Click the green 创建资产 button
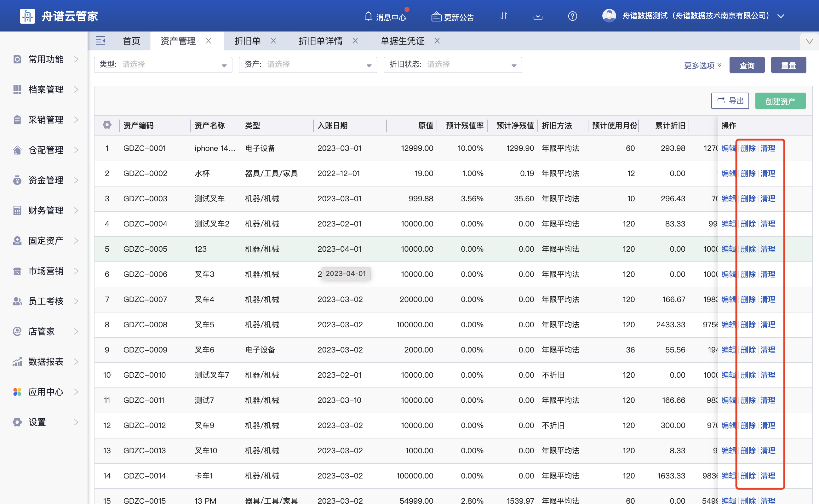 point(780,101)
